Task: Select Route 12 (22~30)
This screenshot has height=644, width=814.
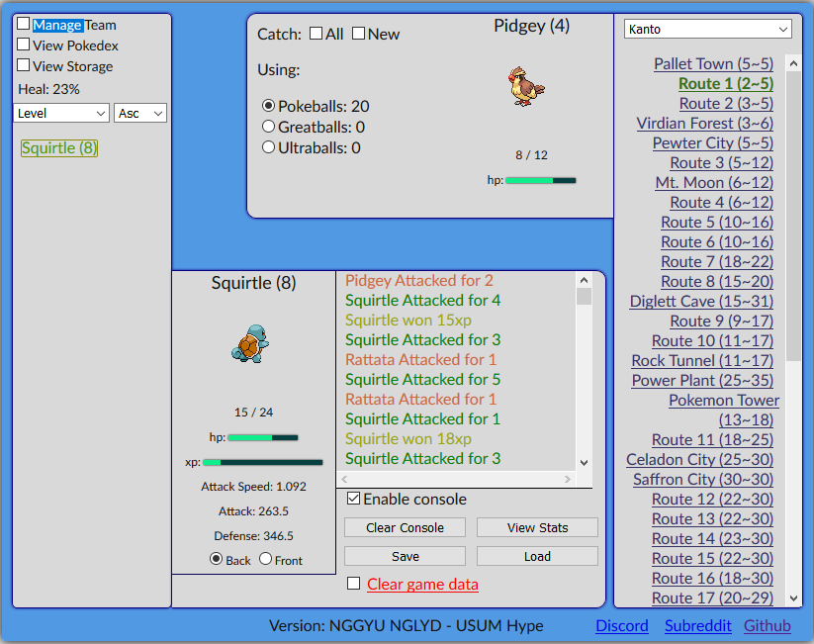Action: tap(713, 499)
